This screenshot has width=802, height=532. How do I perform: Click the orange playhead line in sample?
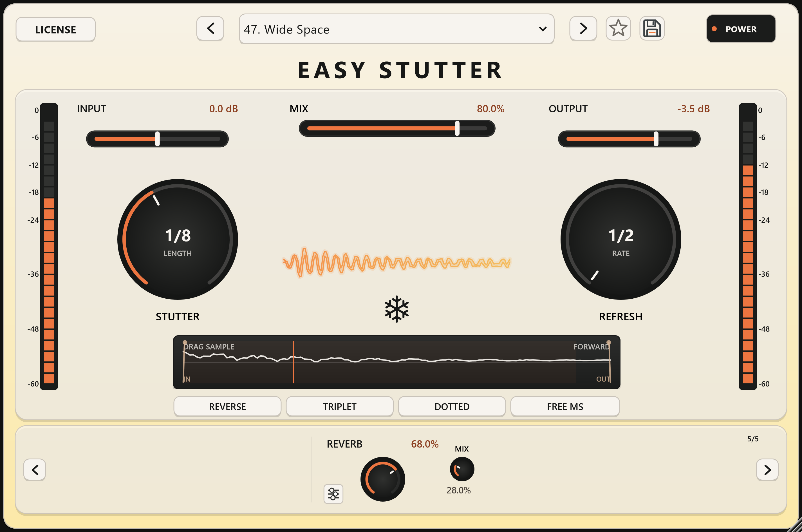pos(293,362)
